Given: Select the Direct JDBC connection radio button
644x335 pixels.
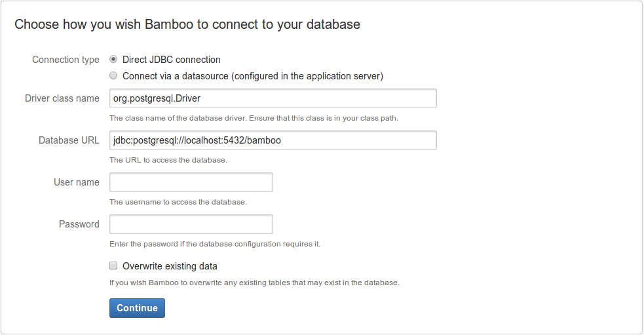Looking at the screenshot, I should pos(113,59).
